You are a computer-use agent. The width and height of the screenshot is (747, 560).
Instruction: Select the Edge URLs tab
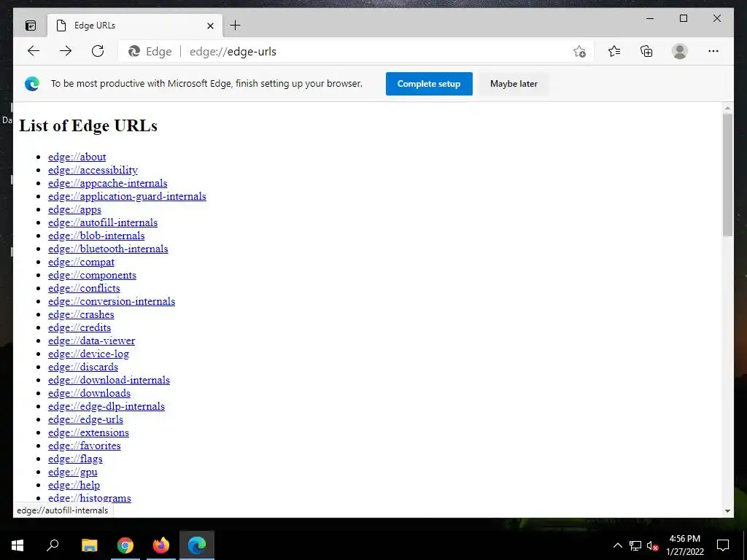tap(135, 26)
